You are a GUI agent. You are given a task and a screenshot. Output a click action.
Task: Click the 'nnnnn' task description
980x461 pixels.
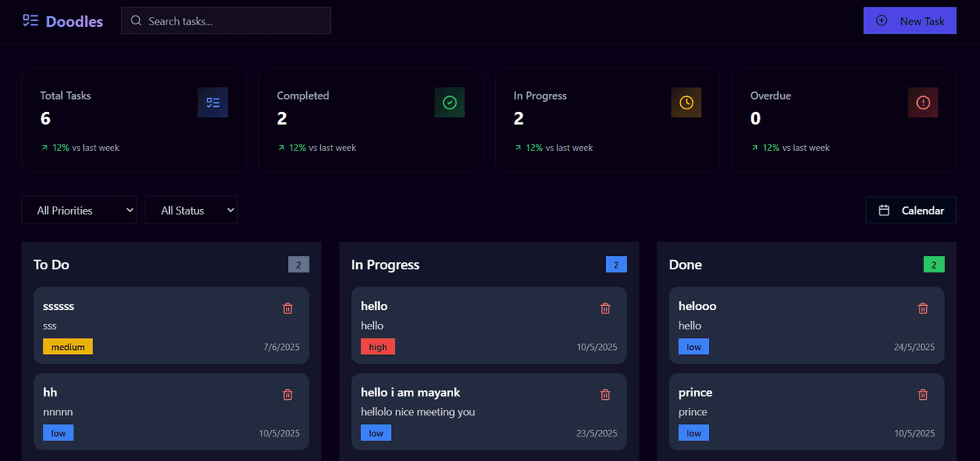(58, 412)
